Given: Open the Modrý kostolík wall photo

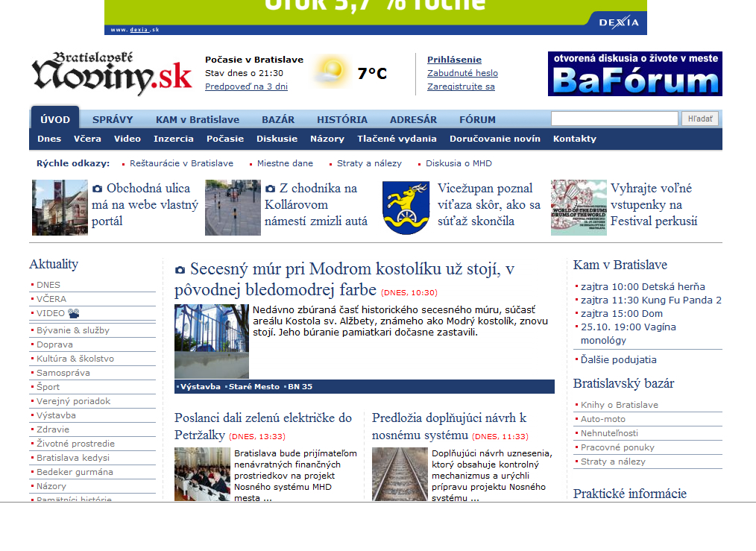Looking at the screenshot, I should pos(212,341).
